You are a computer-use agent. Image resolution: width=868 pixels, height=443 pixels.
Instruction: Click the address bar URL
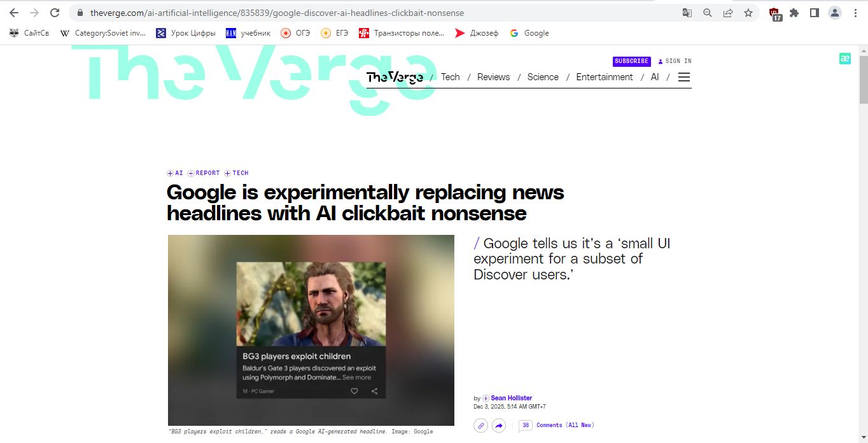coord(277,13)
